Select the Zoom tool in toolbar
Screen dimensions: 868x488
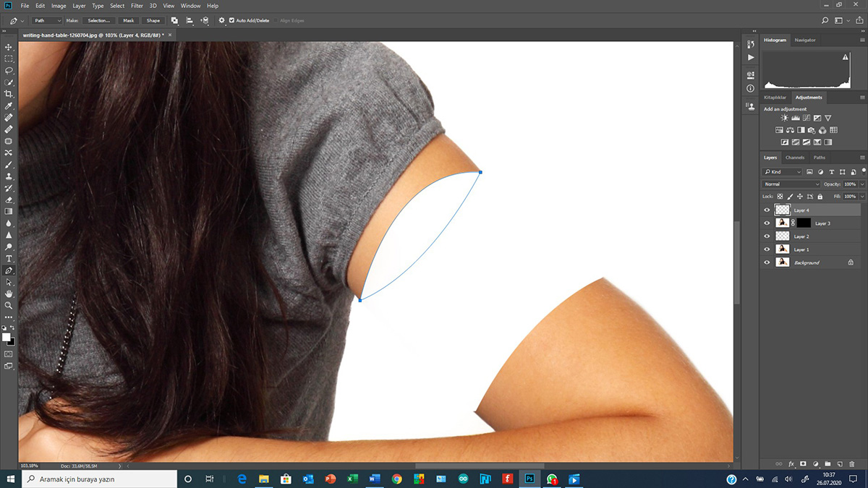[9, 305]
